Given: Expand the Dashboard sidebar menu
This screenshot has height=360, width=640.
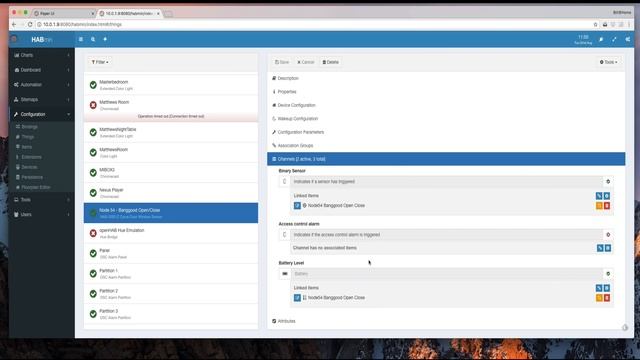Looking at the screenshot, I should 41,70.
